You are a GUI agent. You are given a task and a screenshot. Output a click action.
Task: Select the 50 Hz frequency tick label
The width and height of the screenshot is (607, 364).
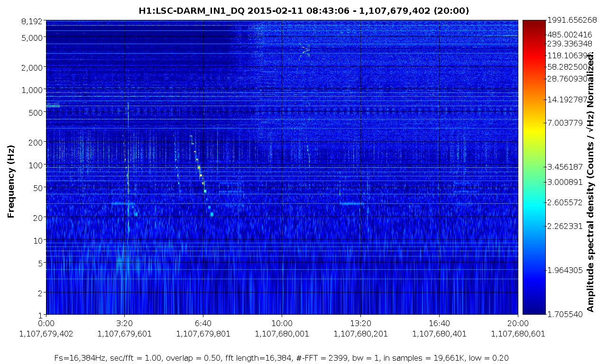tap(38, 188)
